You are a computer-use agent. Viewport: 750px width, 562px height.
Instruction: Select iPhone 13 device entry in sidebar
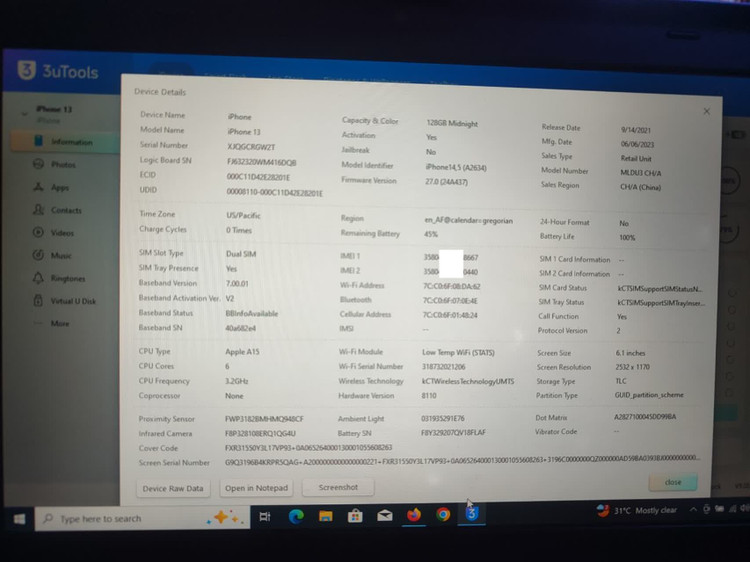tap(54, 109)
